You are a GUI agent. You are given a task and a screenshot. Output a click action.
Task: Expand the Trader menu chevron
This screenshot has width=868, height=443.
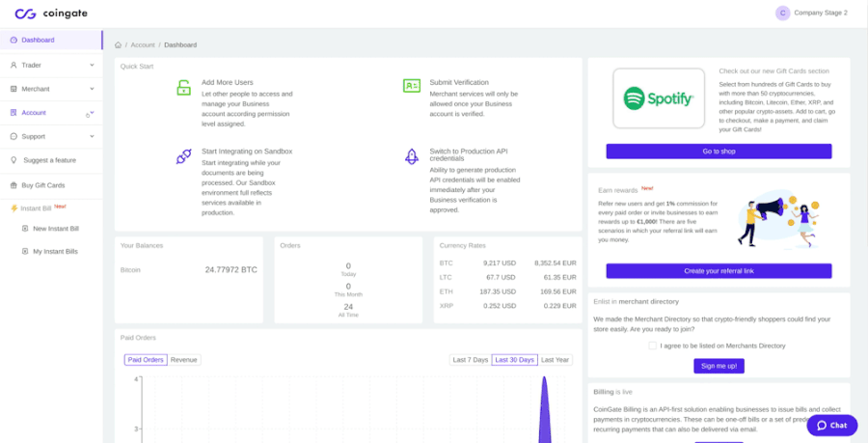tap(92, 65)
